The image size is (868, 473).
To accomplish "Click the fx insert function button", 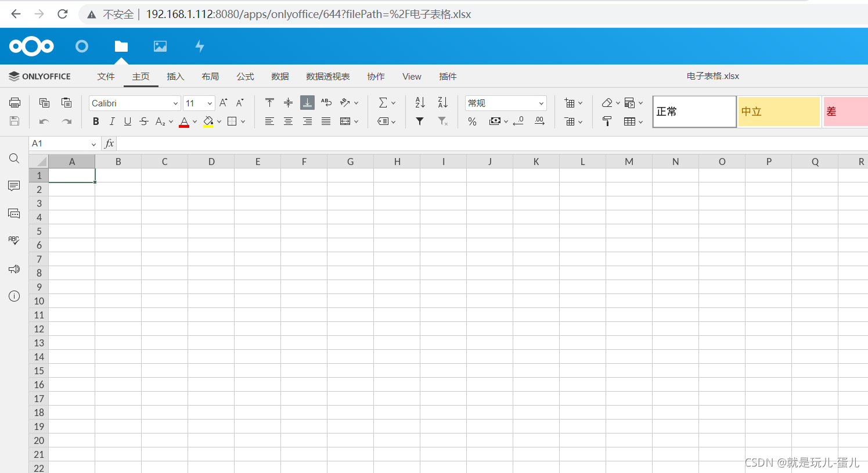I will (109, 144).
